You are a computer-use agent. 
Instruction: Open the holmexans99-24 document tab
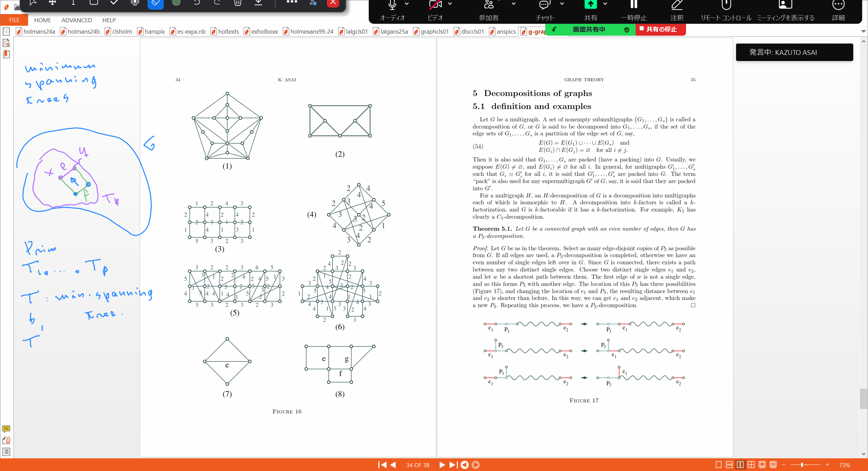[308, 32]
